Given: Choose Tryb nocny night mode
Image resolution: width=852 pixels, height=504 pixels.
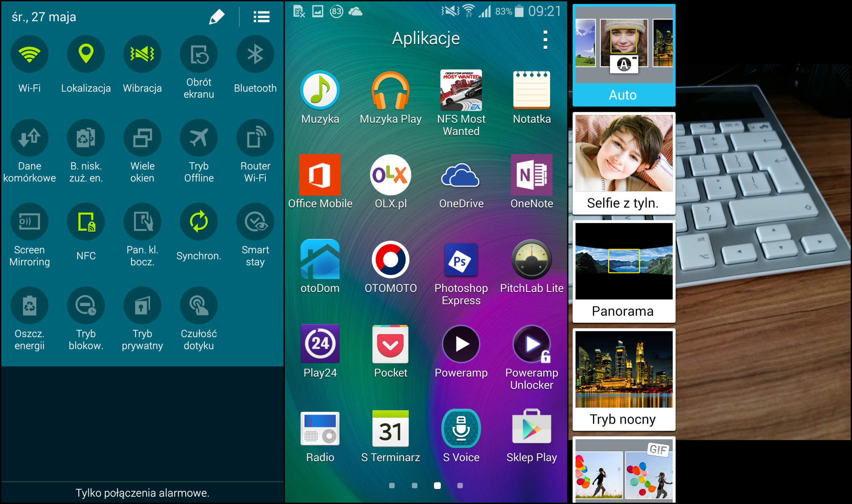Looking at the screenshot, I should (x=624, y=380).
